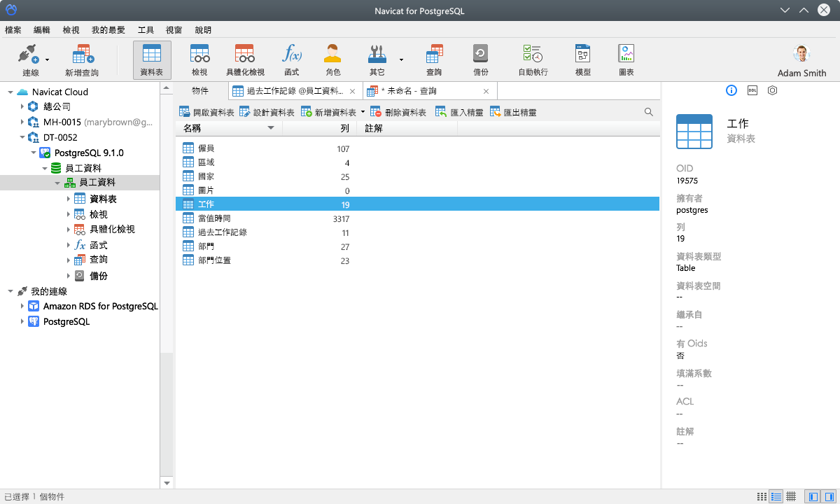Open the 新增查詢 tool
The height and width of the screenshot is (504, 840).
coord(82,59)
